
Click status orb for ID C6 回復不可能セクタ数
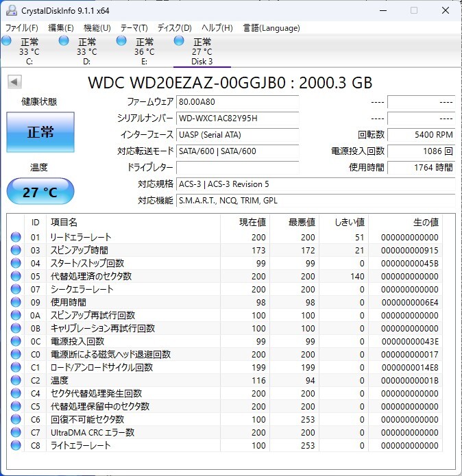coord(16,420)
